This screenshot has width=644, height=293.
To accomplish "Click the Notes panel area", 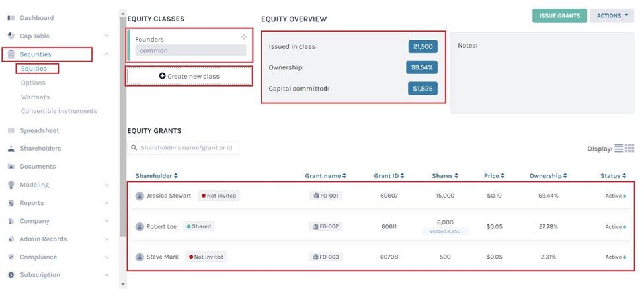I will tap(542, 73).
